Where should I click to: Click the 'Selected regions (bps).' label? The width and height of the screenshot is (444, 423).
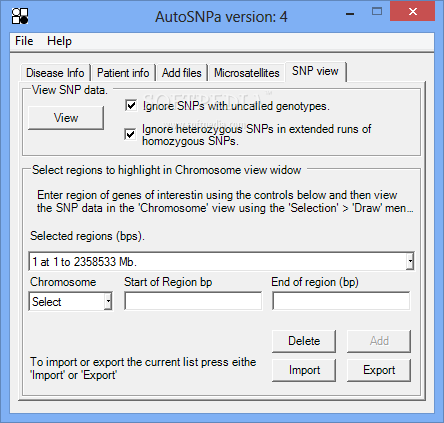coord(87,236)
